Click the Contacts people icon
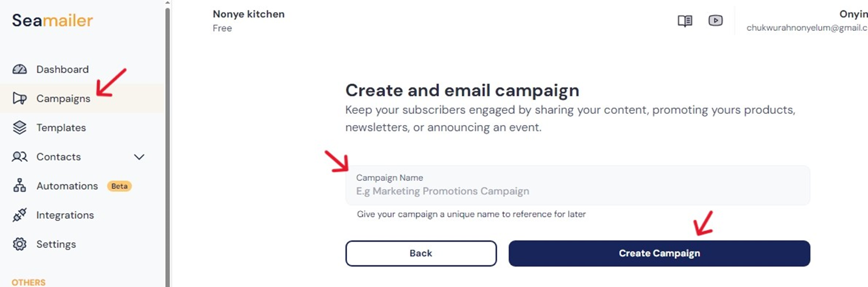This screenshot has height=287, width=868. [20, 157]
